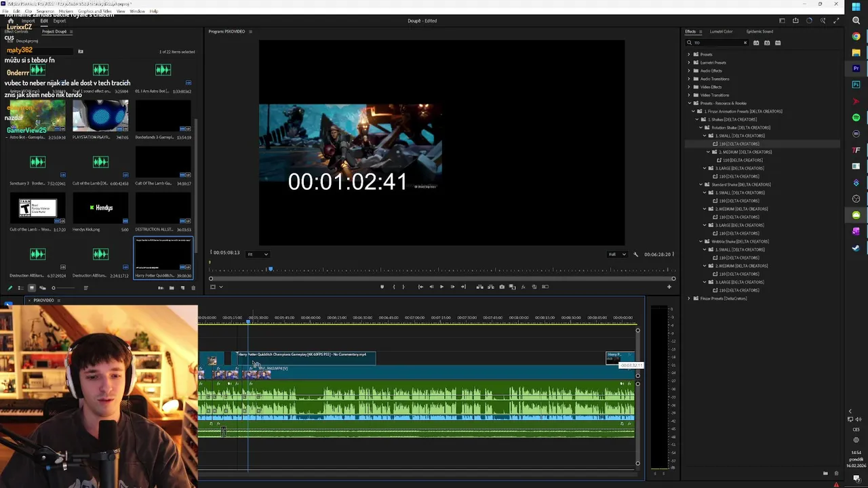Click the Mark In bracket icon
Viewport: 868px width, 488px height.
point(393,287)
